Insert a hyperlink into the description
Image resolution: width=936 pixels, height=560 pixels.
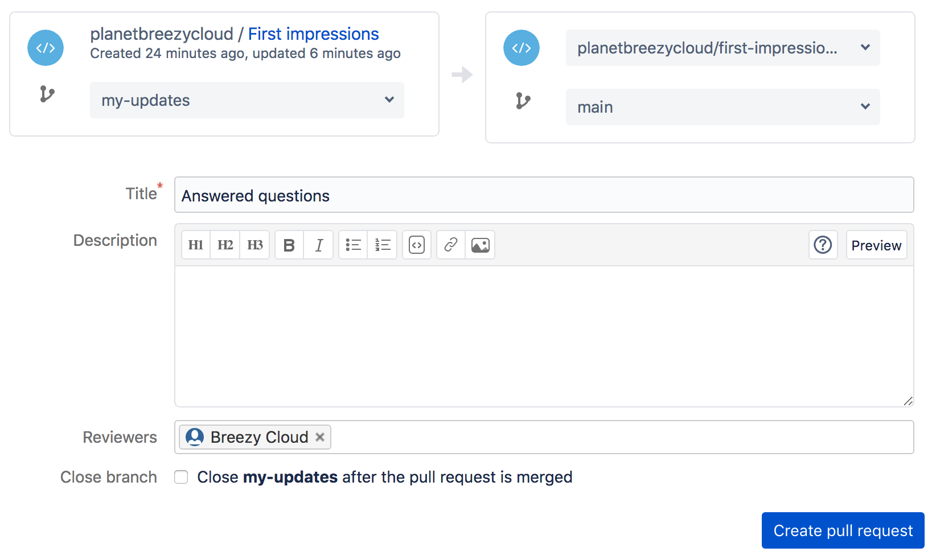(450, 245)
